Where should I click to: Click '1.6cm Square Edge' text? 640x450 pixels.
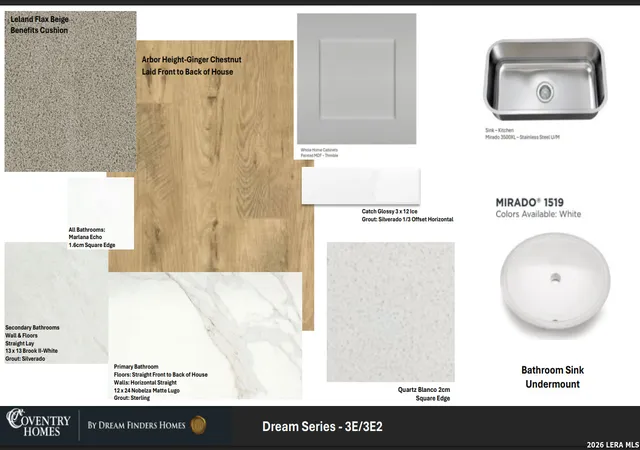(x=92, y=245)
